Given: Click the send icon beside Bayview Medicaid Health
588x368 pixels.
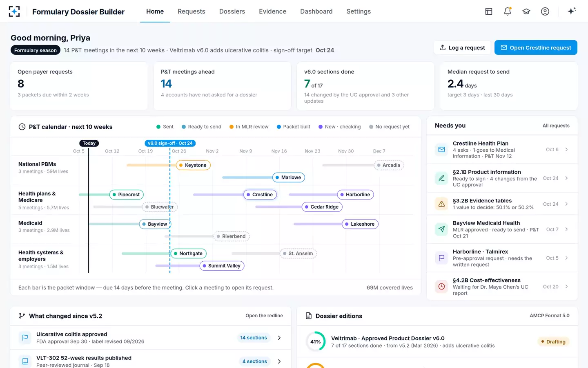Looking at the screenshot, I should pos(441,229).
